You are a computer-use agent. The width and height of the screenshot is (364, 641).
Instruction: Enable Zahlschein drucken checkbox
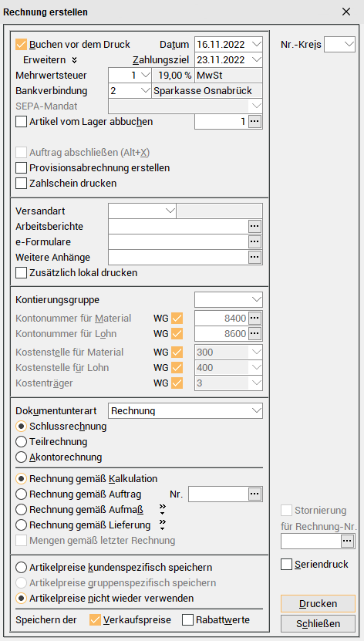(21, 183)
